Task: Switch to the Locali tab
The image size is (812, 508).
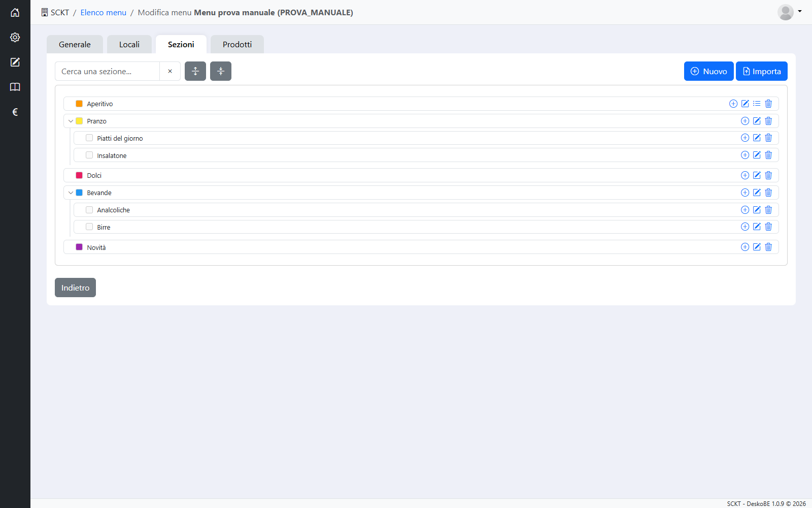Action: point(129,44)
